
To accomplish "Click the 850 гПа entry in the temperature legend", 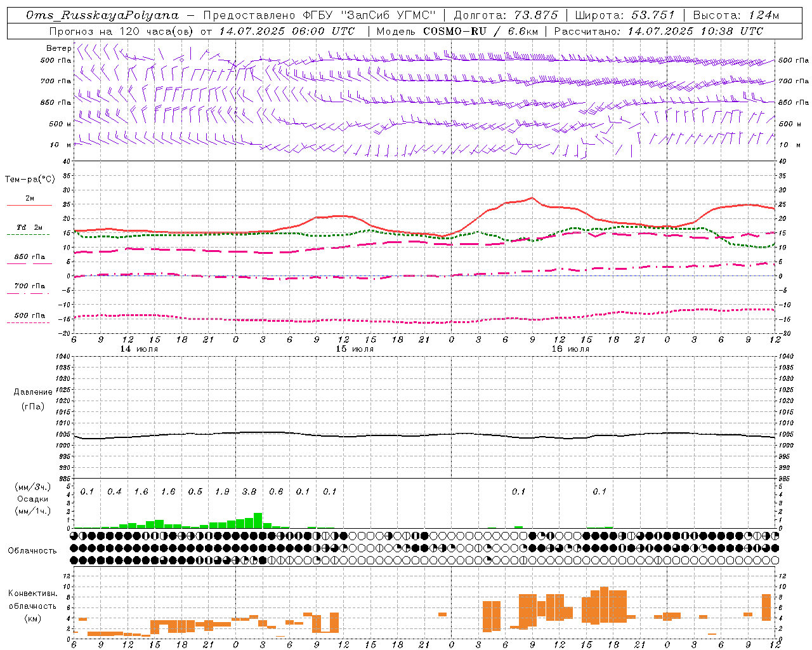I will tap(30, 256).
